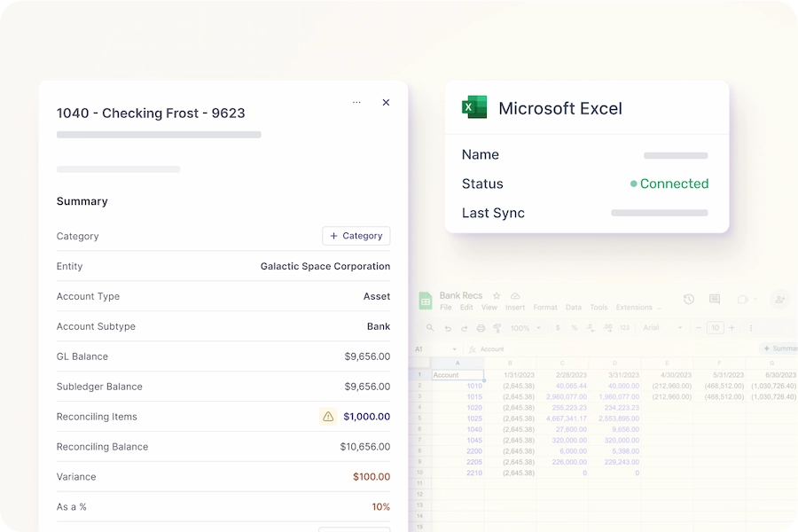Open the Format menu in spreadsheet
This screenshot has width=798, height=532.
pos(545,308)
